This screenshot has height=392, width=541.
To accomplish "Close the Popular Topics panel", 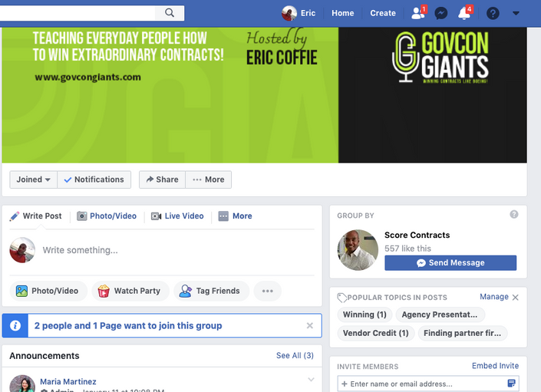I will click(x=516, y=297).
